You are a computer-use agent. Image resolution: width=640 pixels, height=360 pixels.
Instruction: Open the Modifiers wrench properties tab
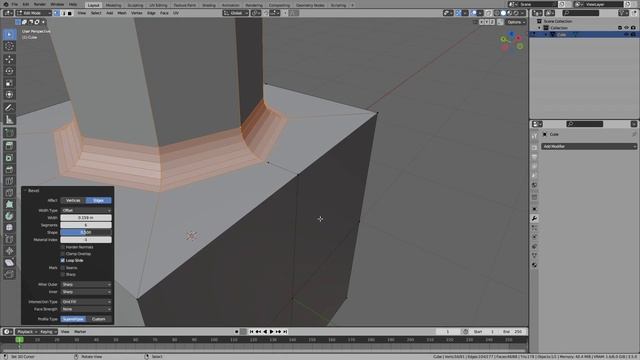tap(534, 219)
